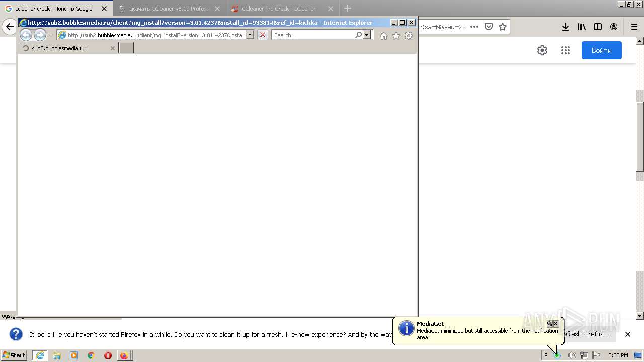The image size is (644, 362).
Task: Go back in Firefox
Action: pos(10,27)
